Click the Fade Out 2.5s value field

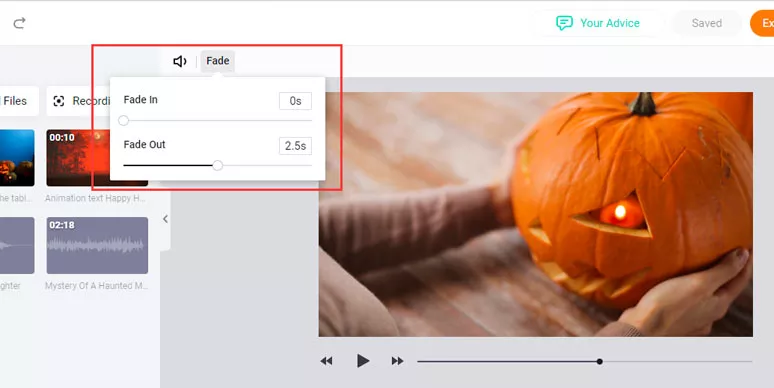[x=295, y=146]
